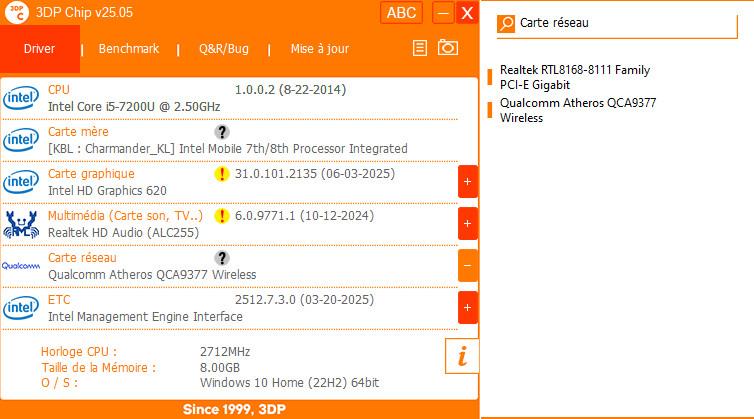Screen dimensions: 754x419
Task: Click the warning icon for Multimédia
Action: pyautogui.click(x=222, y=216)
